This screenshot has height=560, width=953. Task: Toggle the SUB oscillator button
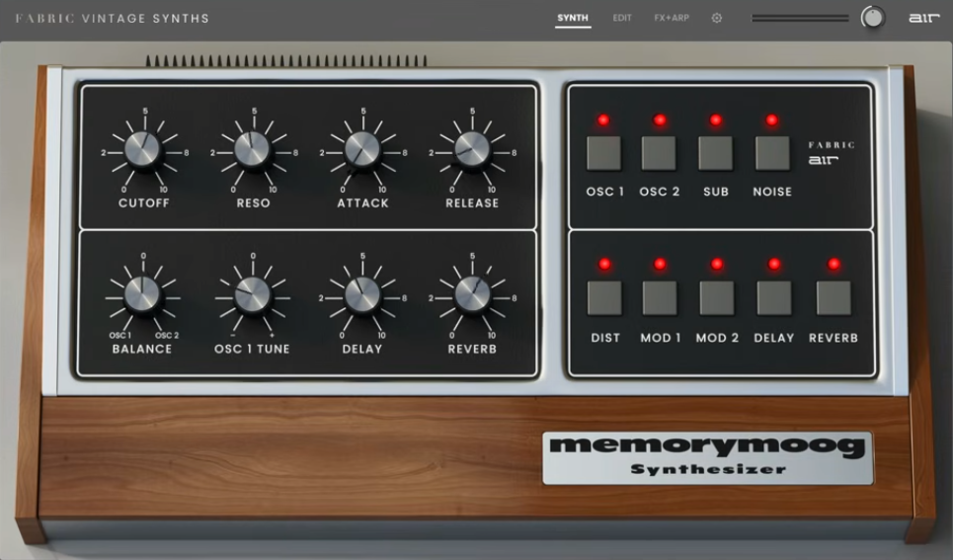(x=715, y=153)
